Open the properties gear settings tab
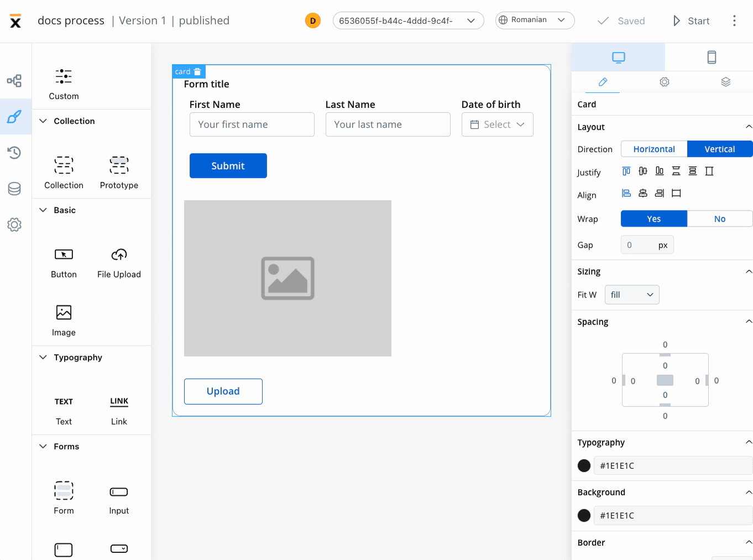 tap(665, 82)
